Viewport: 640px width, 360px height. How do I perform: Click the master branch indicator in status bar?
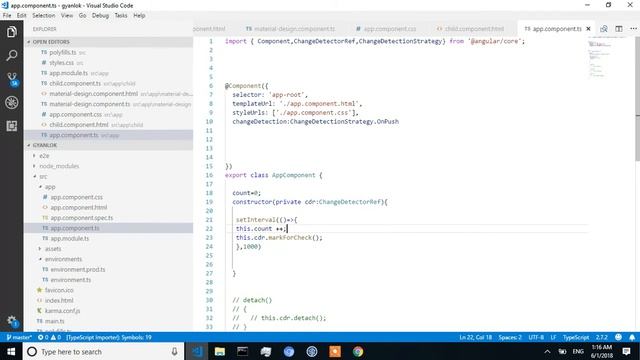(19, 337)
